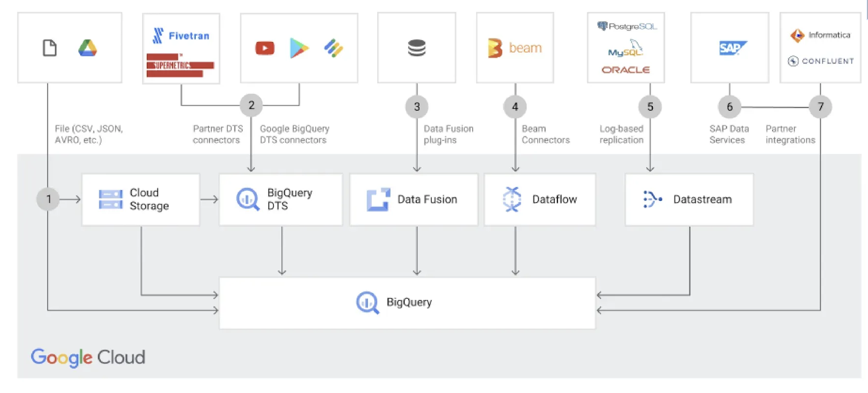Image resolution: width=868 pixels, height=393 pixels.
Task: Click the MySQL logo
Action: [x=626, y=48]
